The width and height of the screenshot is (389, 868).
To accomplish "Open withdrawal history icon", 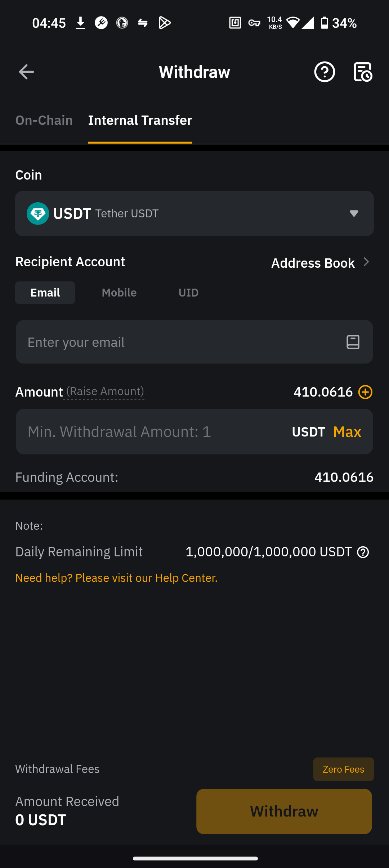I will click(x=363, y=72).
